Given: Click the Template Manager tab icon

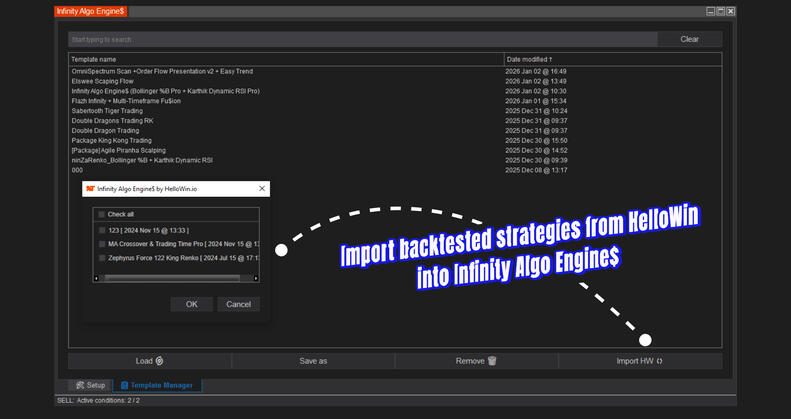Looking at the screenshot, I should click(x=124, y=385).
